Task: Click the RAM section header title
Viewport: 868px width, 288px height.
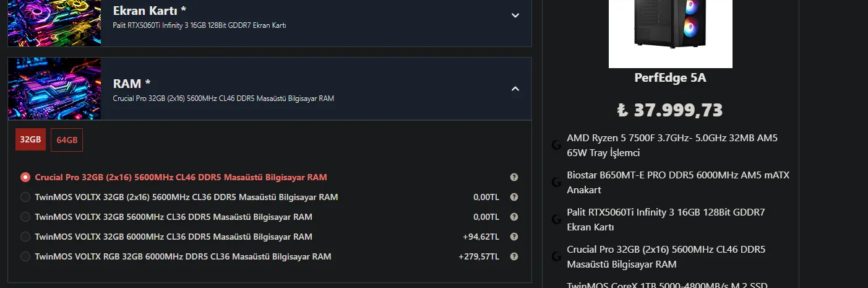Action: coord(132,84)
